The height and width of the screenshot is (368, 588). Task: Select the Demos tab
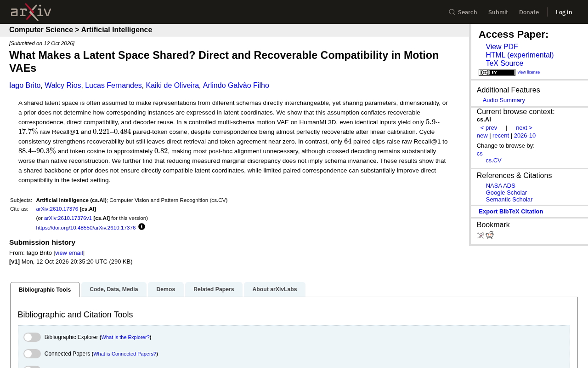[x=166, y=289]
